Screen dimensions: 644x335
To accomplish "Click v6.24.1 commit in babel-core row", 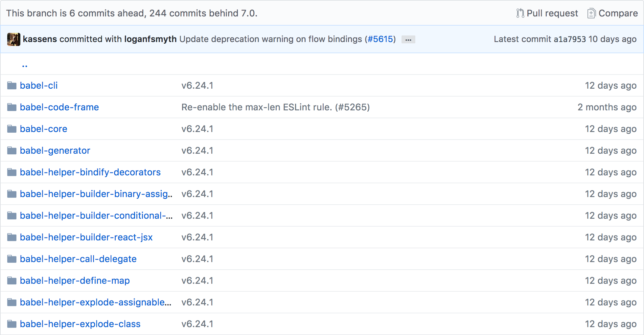I will click(197, 129).
